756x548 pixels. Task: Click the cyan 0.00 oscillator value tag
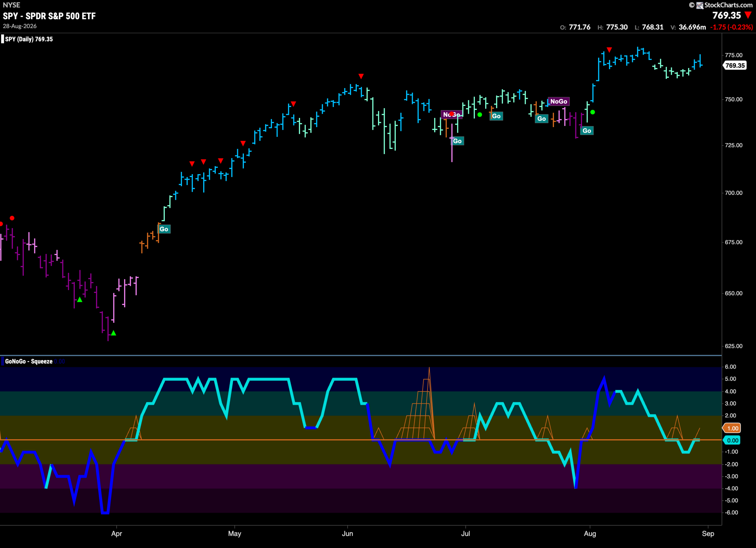[x=732, y=440]
